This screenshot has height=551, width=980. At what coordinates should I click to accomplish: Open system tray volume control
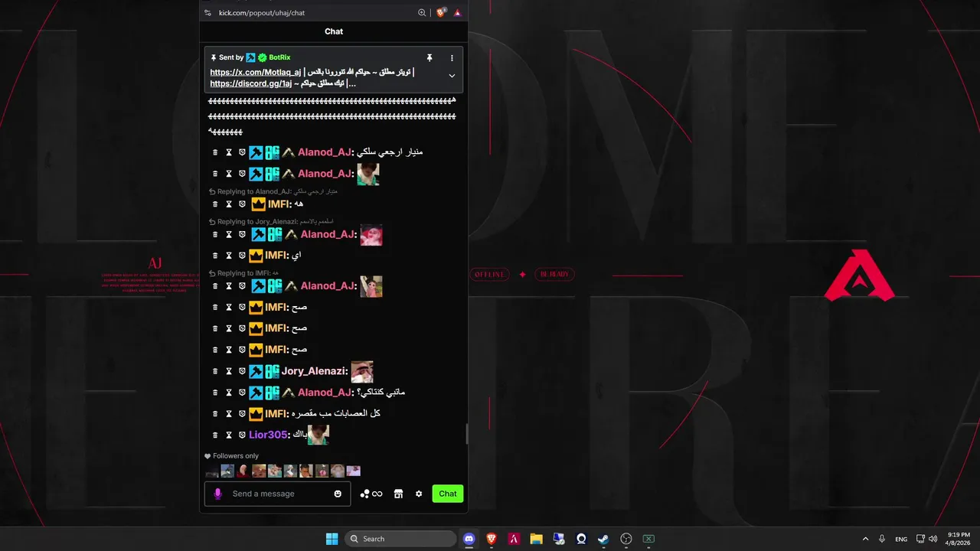(x=933, y=539)
